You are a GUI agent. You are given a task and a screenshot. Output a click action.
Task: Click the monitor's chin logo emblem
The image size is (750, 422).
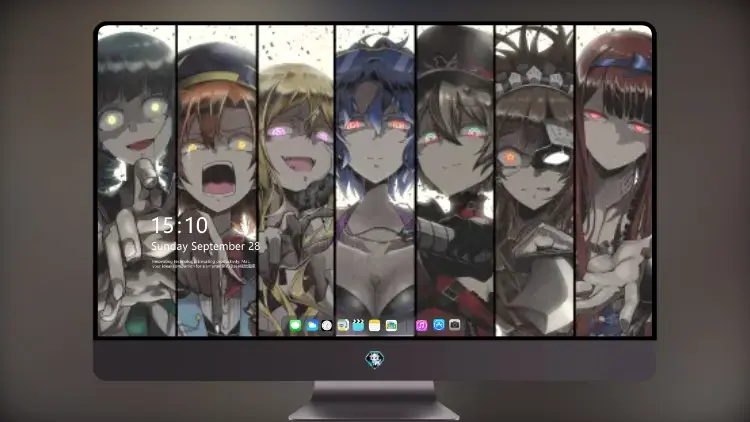coord(374,359)
